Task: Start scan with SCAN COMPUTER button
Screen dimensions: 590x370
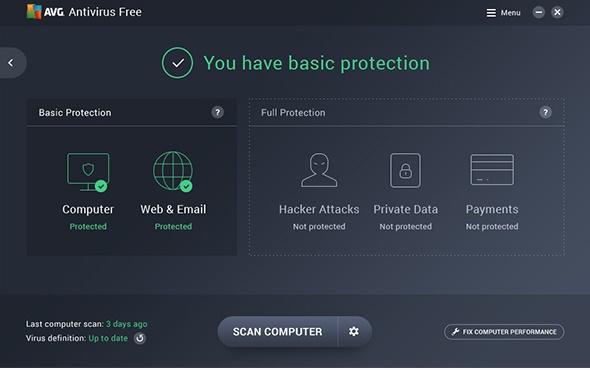Action: tap(277, 332)
